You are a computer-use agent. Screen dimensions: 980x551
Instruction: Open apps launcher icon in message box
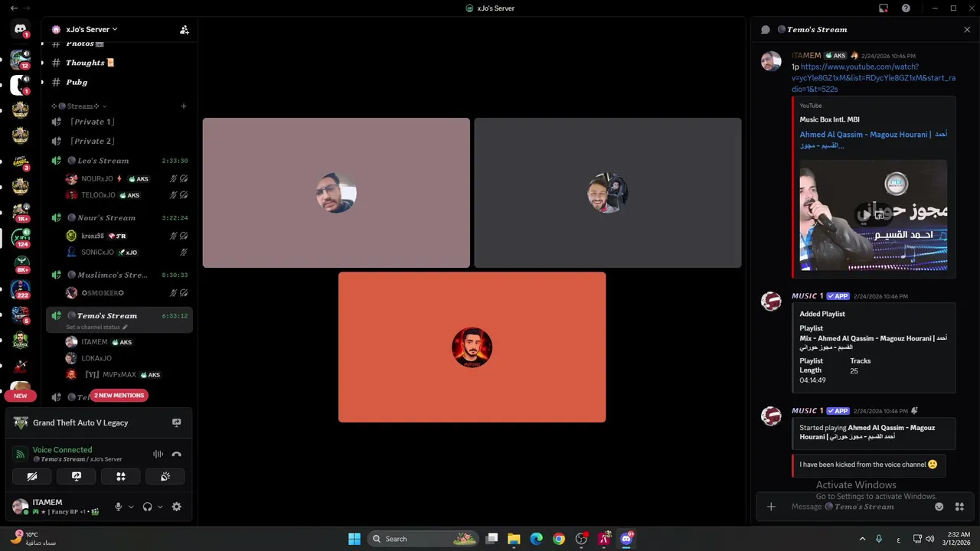[959, 507]
